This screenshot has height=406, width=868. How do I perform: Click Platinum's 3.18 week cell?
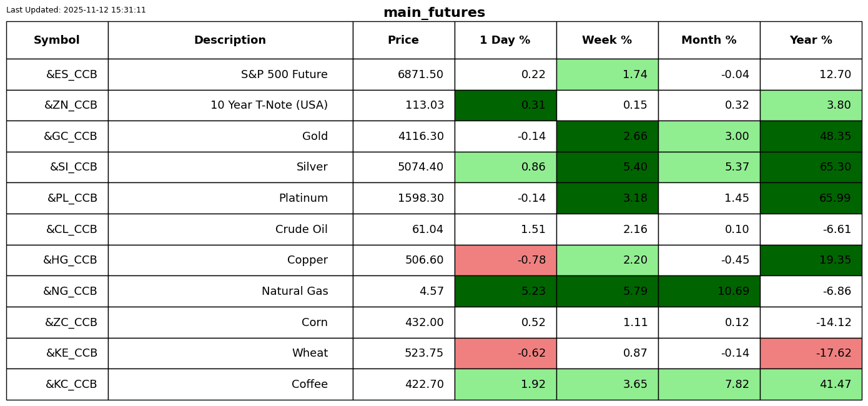(607, 198)
